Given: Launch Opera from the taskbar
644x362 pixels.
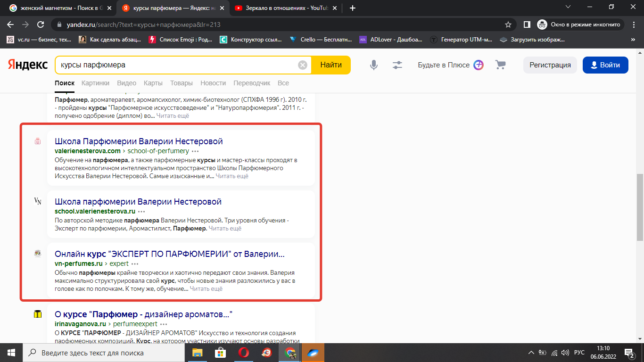Looking at the screenshot, I should pyautogui.click(x=243, y=353).
